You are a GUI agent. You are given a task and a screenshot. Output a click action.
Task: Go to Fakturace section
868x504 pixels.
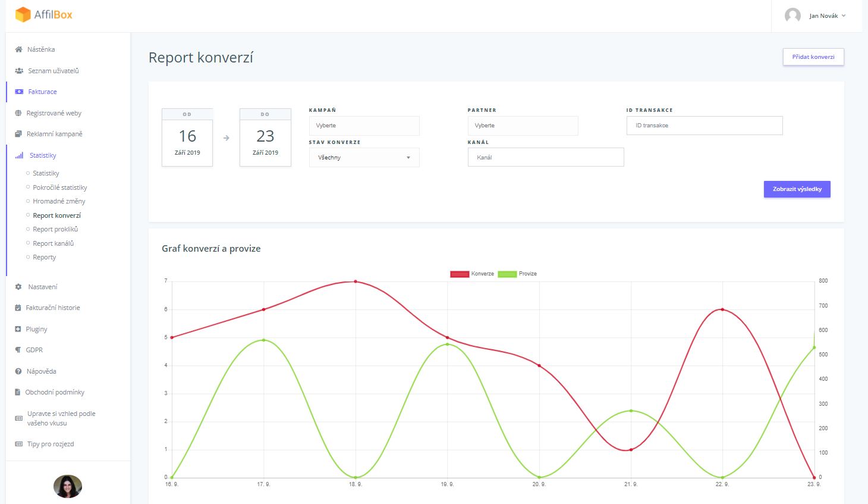coord(43,92)
